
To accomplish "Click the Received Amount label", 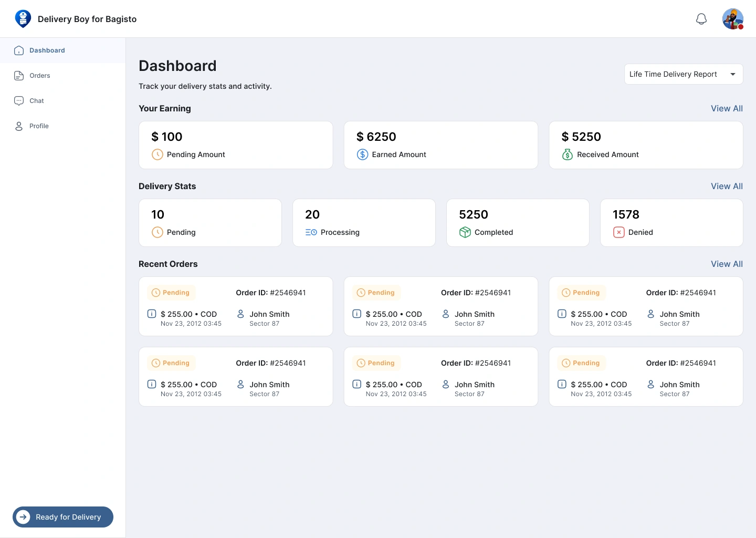I will point(608,154).
